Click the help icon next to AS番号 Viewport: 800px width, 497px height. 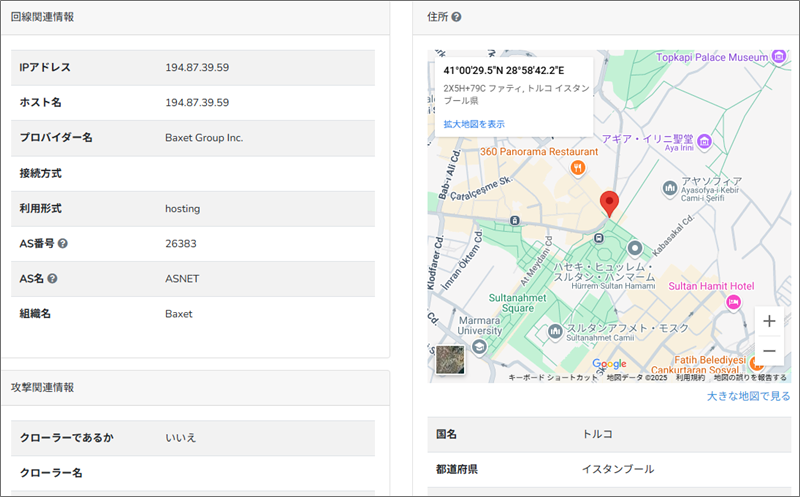pos(63,243)
